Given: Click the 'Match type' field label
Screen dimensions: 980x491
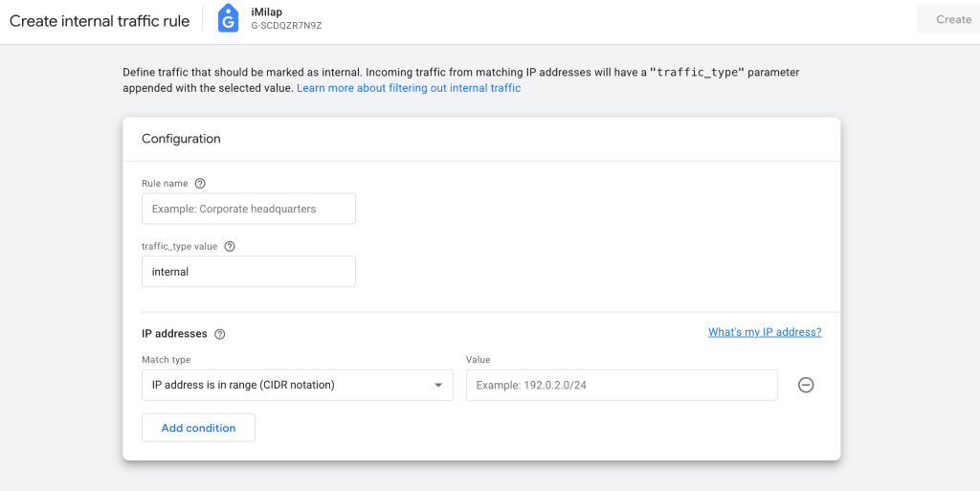Looking at the screenshot, I should (166, 360).
